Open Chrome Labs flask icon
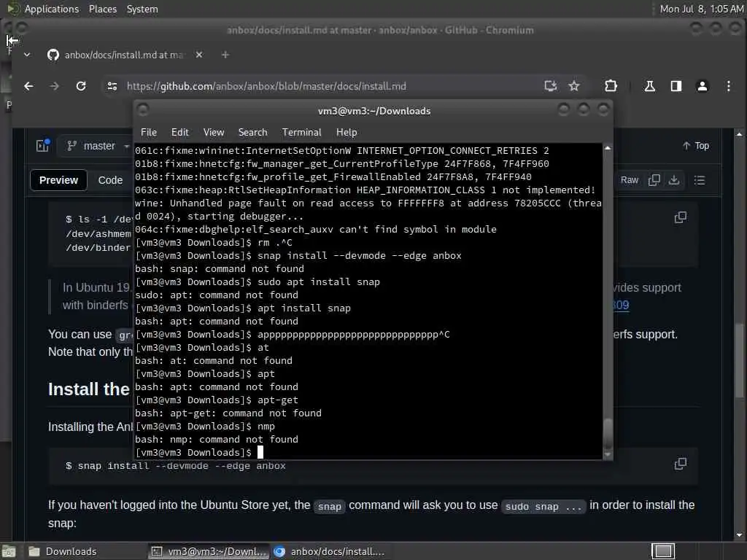This screenshot has width=747, height=560. coord(650,86)
